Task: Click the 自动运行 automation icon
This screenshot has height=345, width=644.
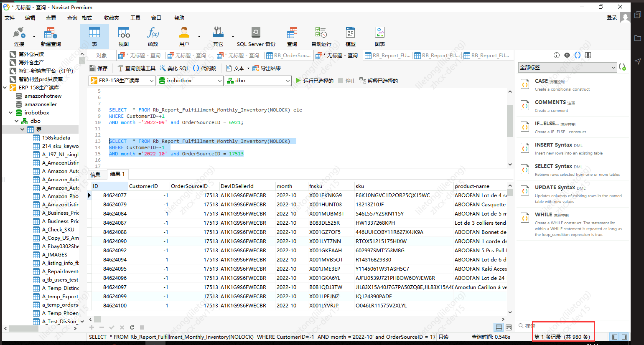Action: pyautogui.click(x=321, y=37)
